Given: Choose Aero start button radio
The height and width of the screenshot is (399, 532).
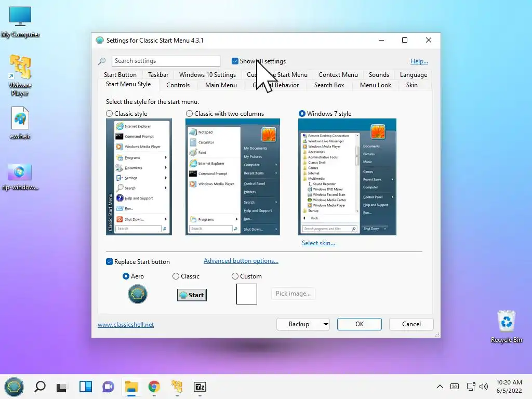Looking at the screenshot, I should click(126, 276).
